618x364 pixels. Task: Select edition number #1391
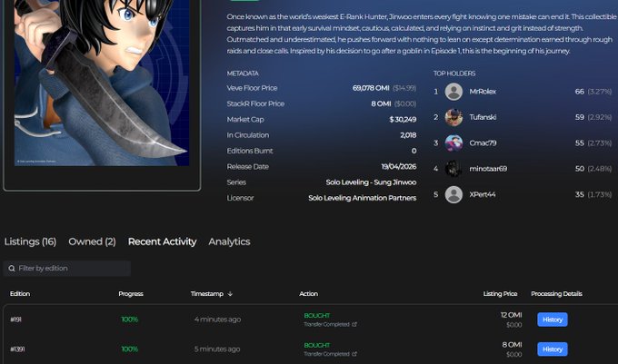click(x=17, y=349)
